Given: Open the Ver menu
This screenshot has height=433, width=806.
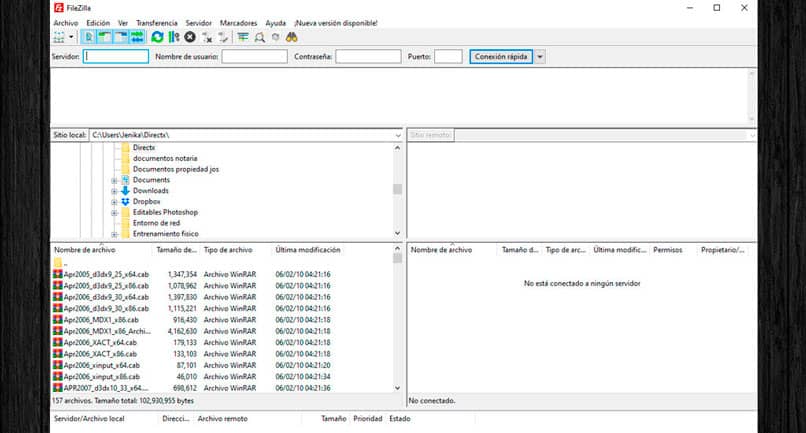Looking at the screenshot, I should [x=123, y=23].
